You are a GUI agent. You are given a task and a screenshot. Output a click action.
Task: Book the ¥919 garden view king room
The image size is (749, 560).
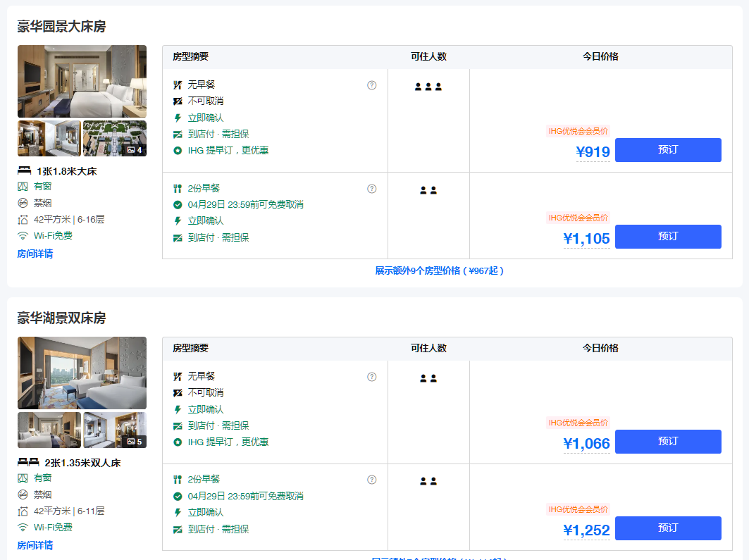[667, 150]
